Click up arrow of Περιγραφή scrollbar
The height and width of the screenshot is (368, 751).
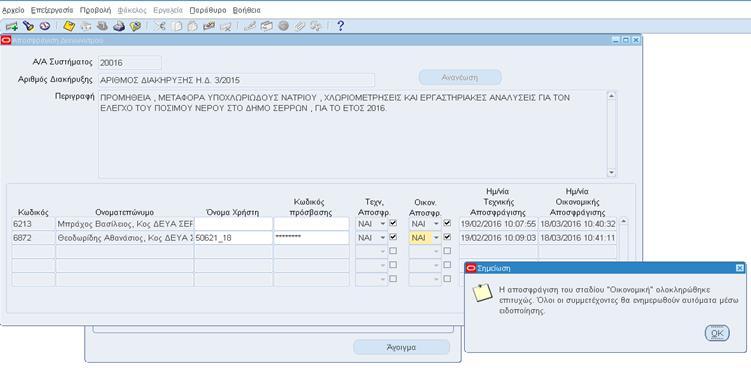pyautogui.click(x=611, y=95)
